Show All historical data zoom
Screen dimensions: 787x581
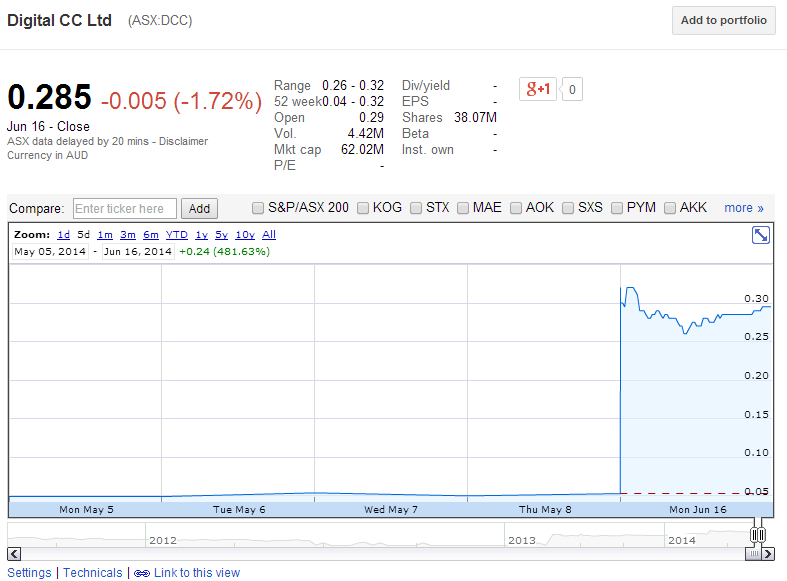pyautogui.click(x=268, y=235)
